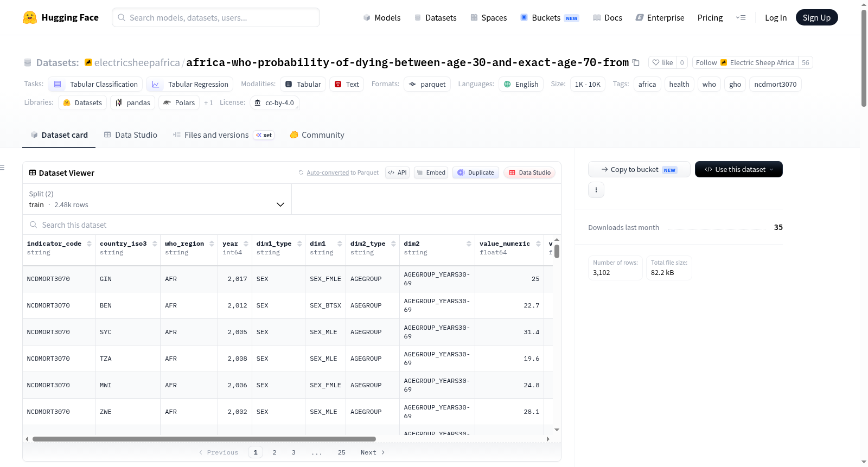
Task: Click the Polars library tag
Action: pyautogui.click(x=179, y=103)
